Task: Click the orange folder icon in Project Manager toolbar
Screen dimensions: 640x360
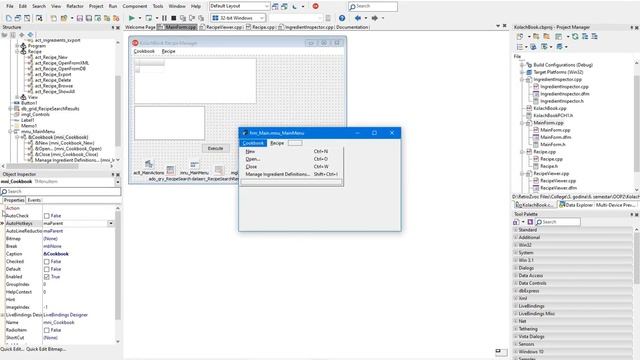Action: [x=546, y=36]
